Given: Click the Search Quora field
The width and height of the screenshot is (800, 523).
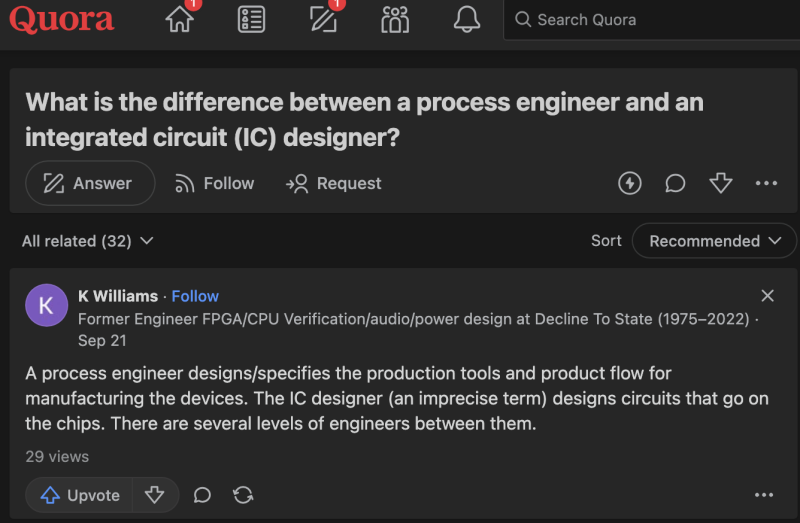Looking at the screenshot, I should 650,19.
